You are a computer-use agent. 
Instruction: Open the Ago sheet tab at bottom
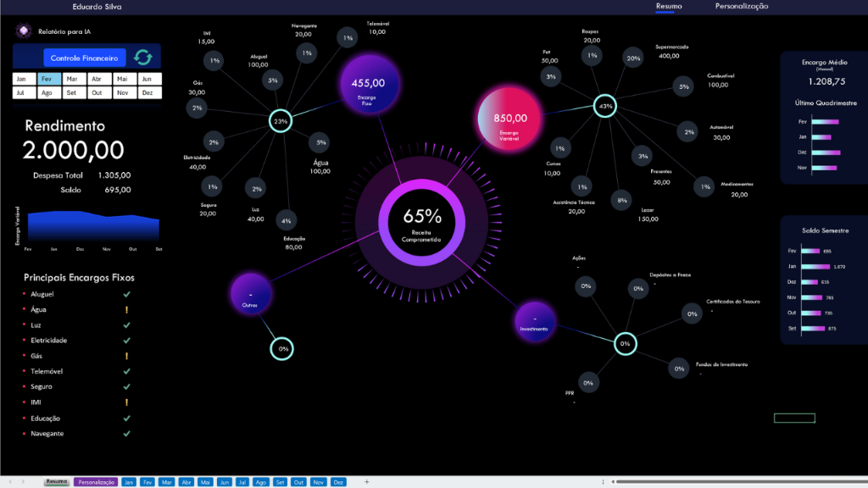coord(260,481)
